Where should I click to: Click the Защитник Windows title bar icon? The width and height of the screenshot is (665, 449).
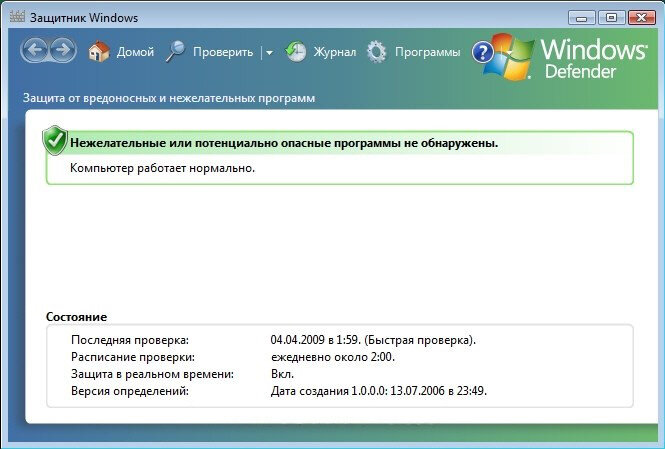pos(17,17)
